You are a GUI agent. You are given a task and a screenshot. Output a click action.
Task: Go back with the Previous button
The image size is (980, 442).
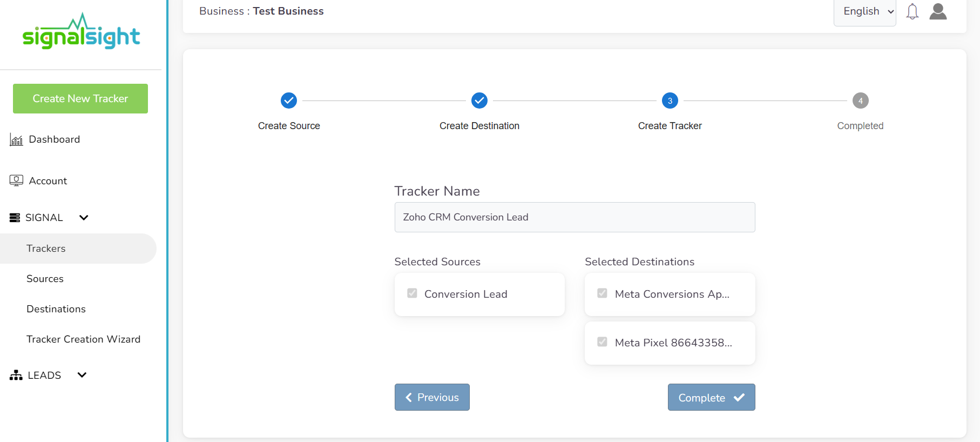click(432, 397)
